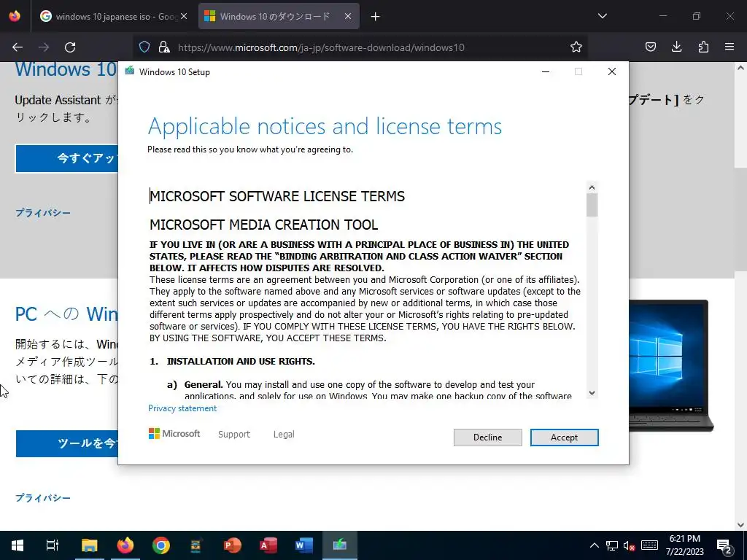The width and height of the screenshot is (747, 560).
Task: Open a new Firefox tab
Action: click(376, 17)
